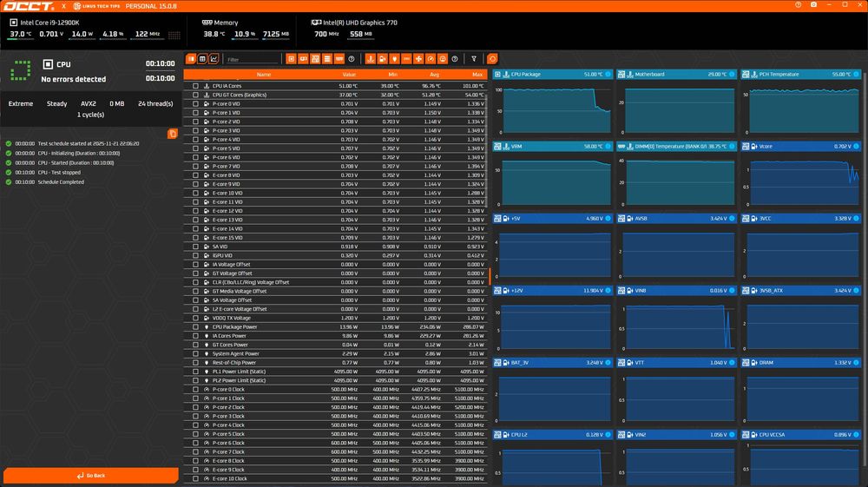
Task: Check the E-core 10 Clock checkbox
Action: 195,478
